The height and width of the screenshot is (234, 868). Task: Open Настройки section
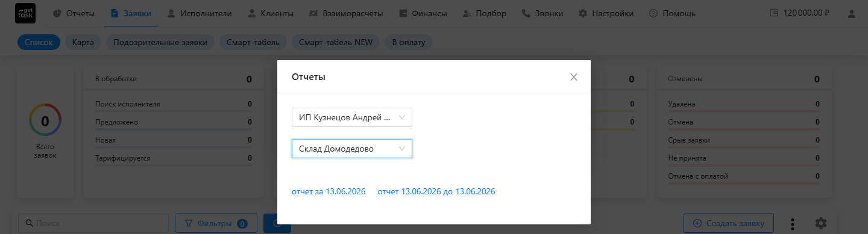coord(606,13)
